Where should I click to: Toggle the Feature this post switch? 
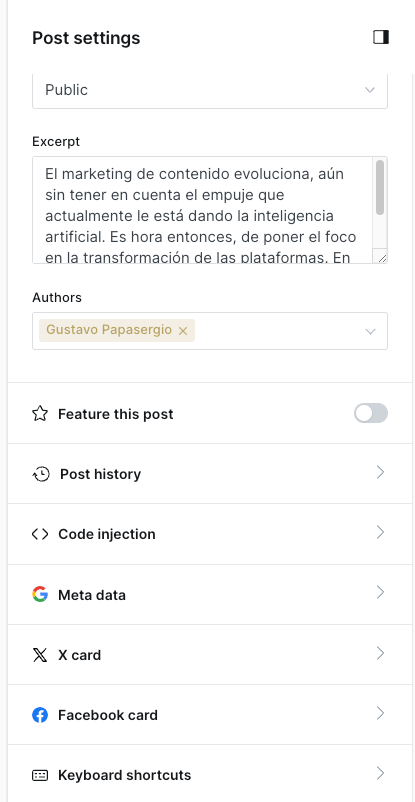coord(370,413)
